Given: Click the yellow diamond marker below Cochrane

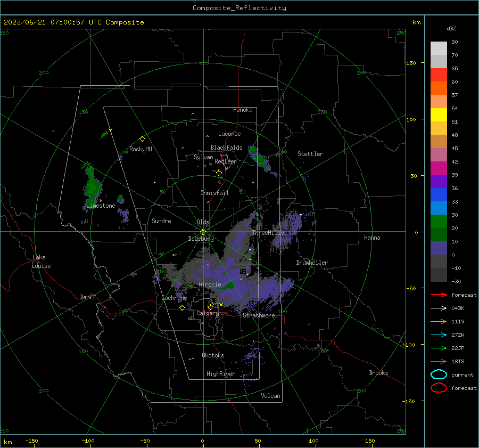Looking at the screenshot, I should (183, 307).
